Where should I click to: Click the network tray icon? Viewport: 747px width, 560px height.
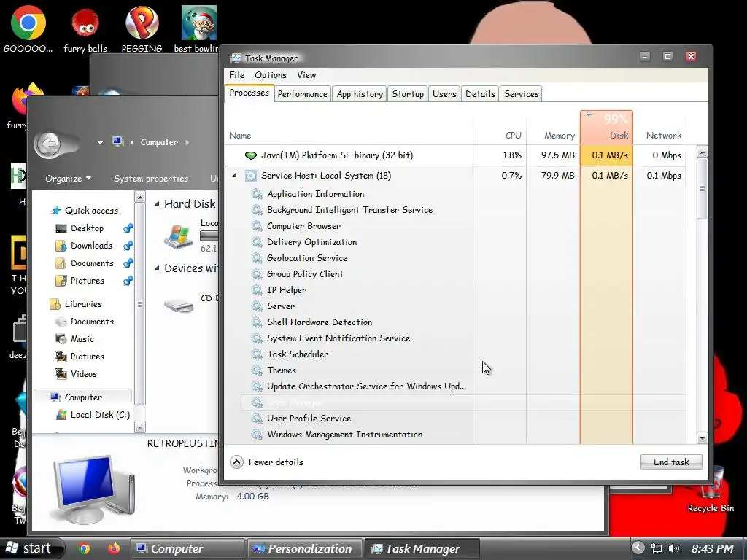coord(657,548)
